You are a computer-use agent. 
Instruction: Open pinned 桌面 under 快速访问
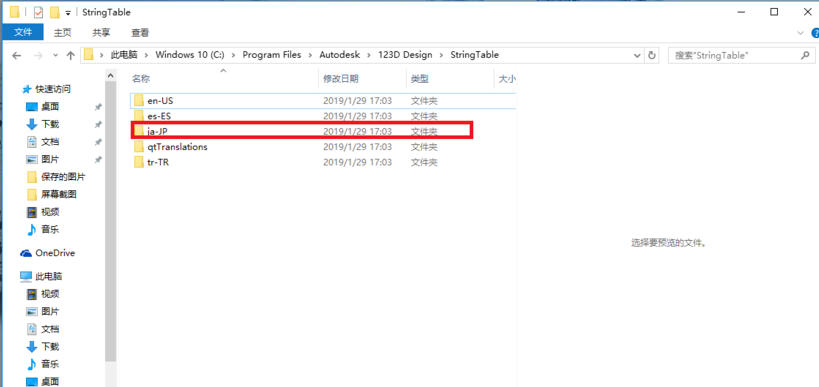pyautogui.click(x=50, y=107)
